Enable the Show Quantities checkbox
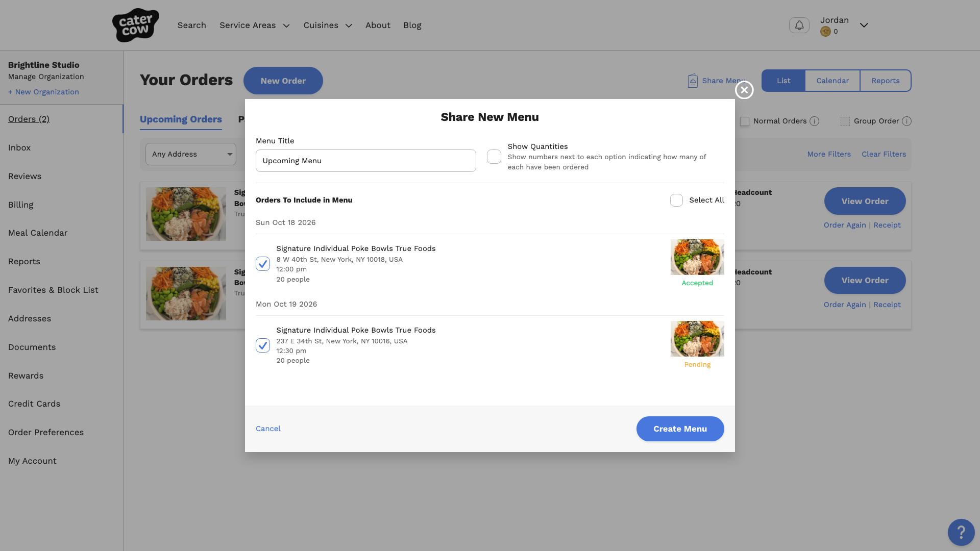This screenshot has height=551, width=980. [x=494, y=157]
